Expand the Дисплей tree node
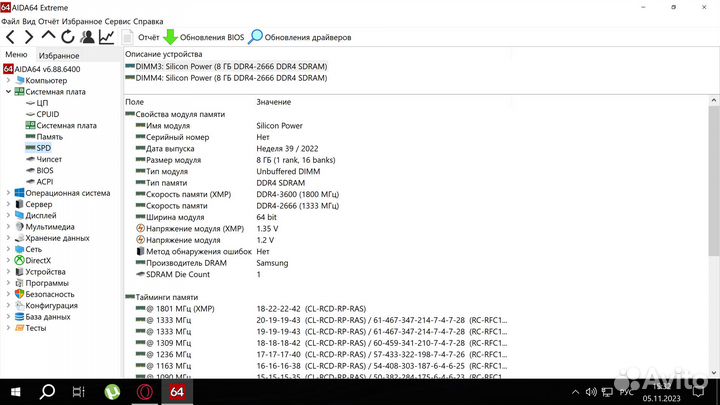Screen dimensions: 720x405 [8, 215]
